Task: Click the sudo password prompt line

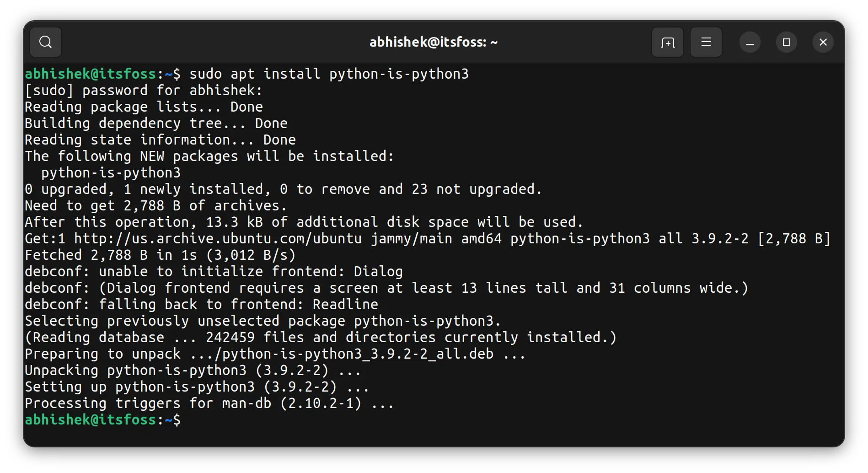Action: (x=143, y=90)
